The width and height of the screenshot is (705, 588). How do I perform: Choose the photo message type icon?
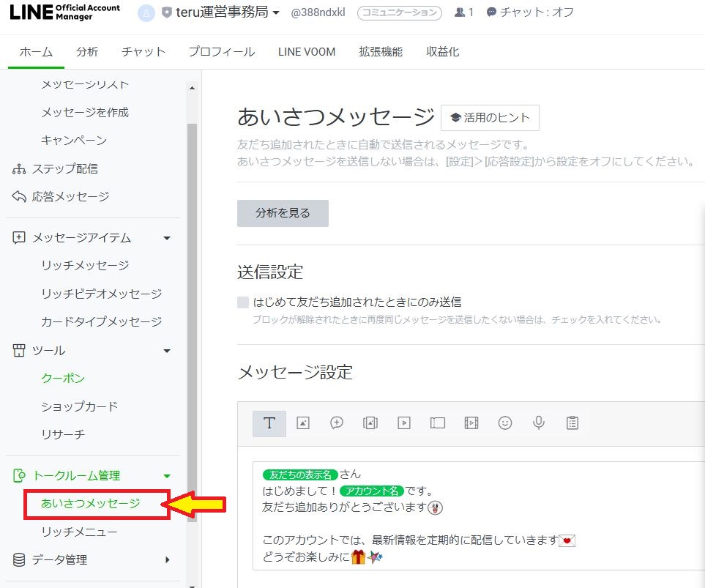coord(303,423)
